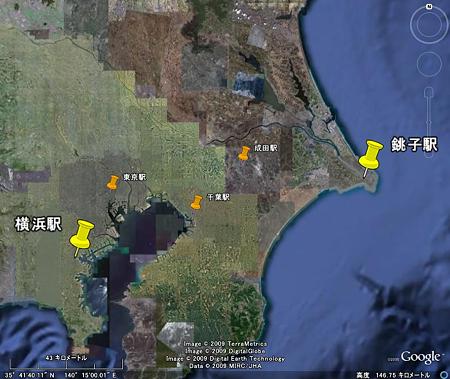
Task: Click the orange 東京駅 pushpin
Action: (113, 183)
